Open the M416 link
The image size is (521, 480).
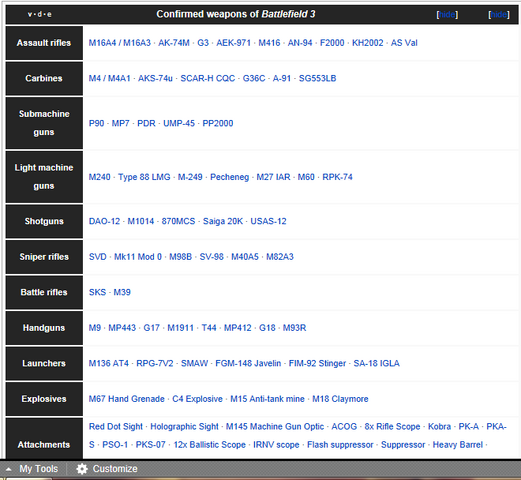269,43
